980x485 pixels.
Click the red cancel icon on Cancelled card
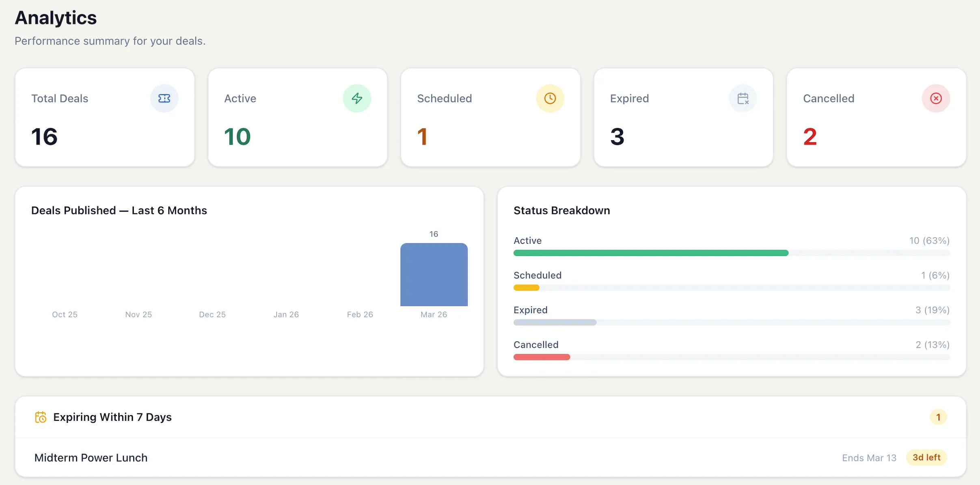coord(936,98)
